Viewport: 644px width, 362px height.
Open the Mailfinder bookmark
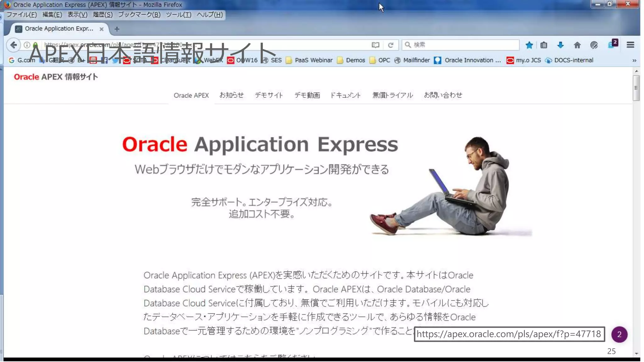click(x=412, y=60)
